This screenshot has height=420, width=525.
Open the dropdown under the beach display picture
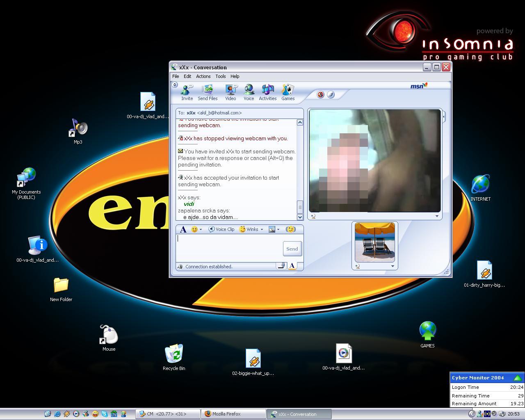click(x=393, y=266)
